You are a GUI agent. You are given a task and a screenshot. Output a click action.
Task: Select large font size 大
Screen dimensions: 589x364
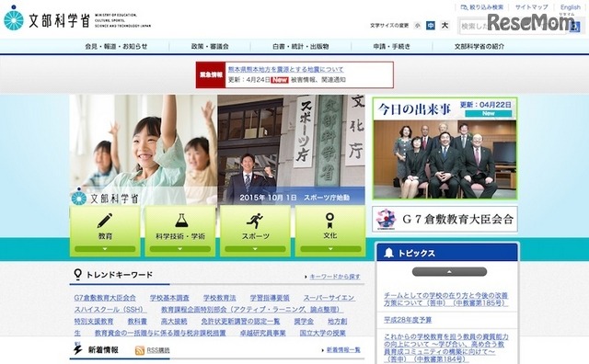[445, 26]
